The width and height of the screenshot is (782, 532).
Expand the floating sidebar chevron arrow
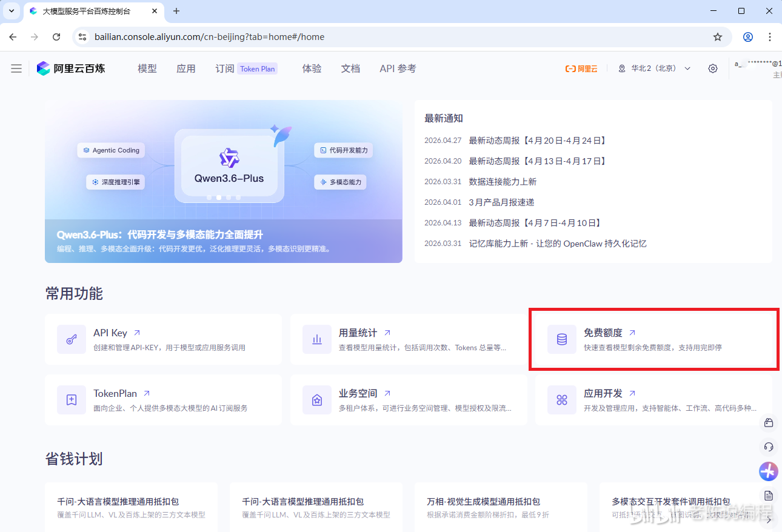[x=769, y=520]
